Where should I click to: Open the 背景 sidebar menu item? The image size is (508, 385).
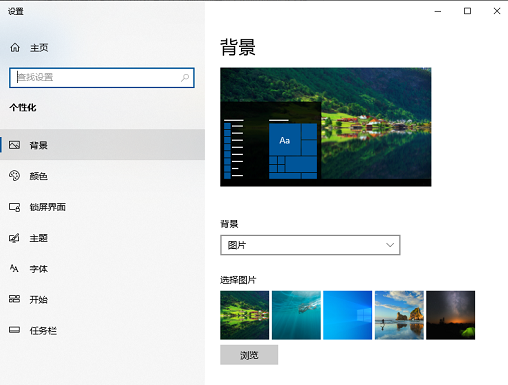[102, 145]
